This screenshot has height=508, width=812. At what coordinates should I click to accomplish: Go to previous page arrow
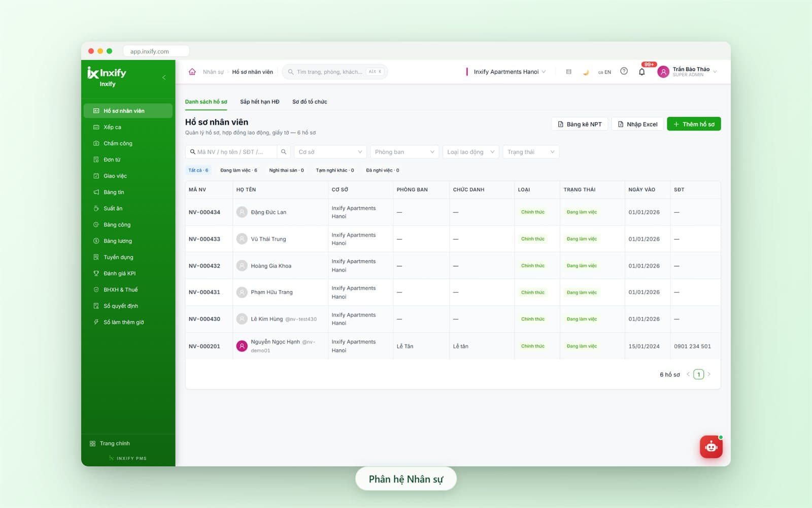688,374
